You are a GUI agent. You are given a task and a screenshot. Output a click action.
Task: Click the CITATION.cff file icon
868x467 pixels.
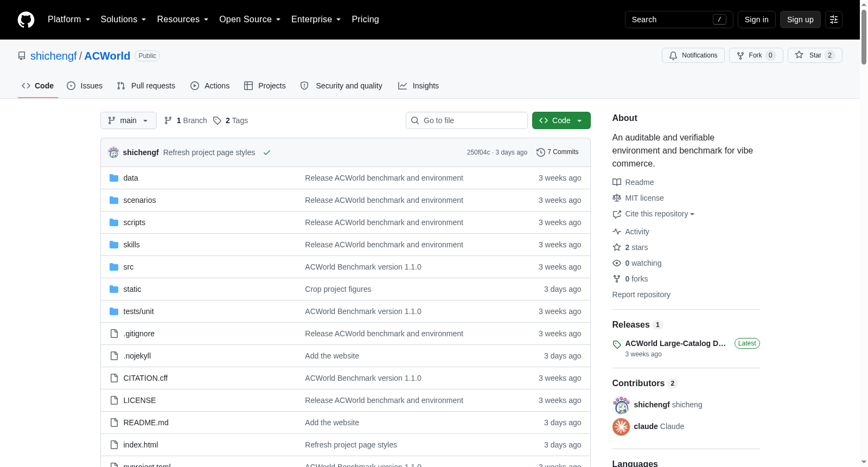(114, 378)
